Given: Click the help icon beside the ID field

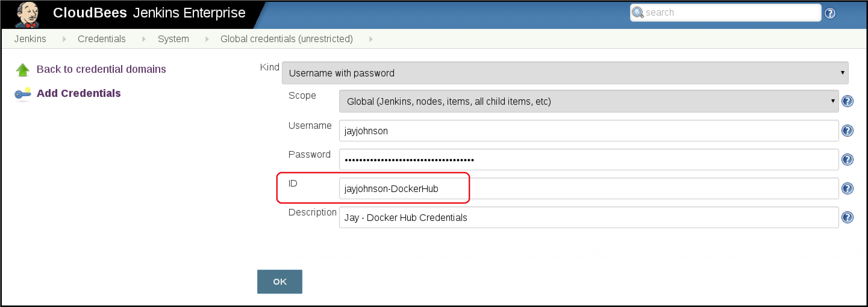Looking at the screenshot, I should [848, 188].
